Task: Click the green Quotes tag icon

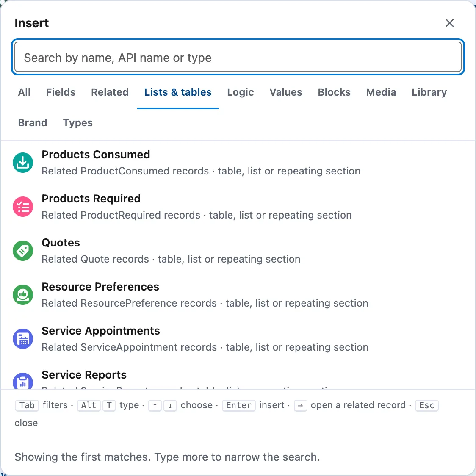Action: coord(23,251)
